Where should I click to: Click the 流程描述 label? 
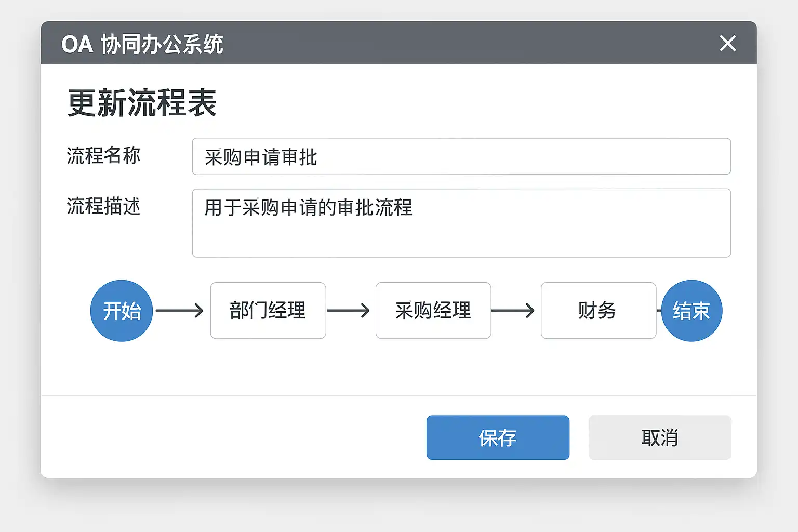[103, 206]
